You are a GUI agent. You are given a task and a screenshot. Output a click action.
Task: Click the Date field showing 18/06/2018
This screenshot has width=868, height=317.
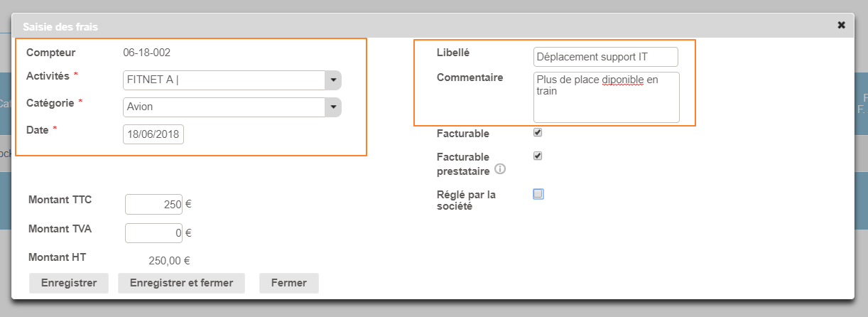[153, 134]
